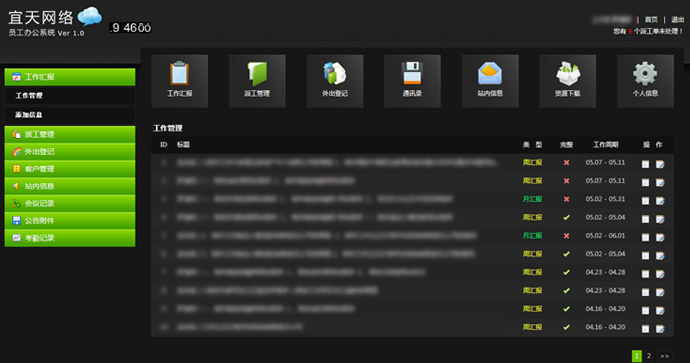
Task: Click the 完整 column header
Action: point(566,145)
